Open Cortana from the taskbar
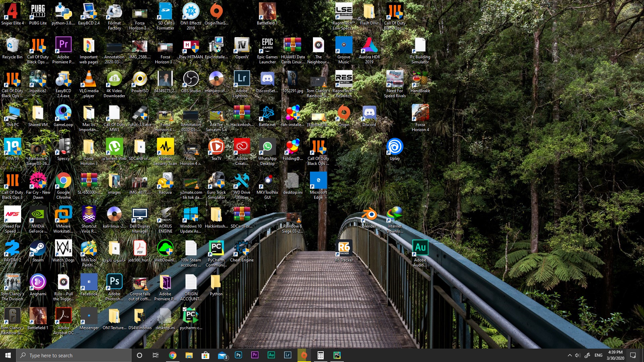This screenshot has width=644, height=362. (x=140, y=355)
